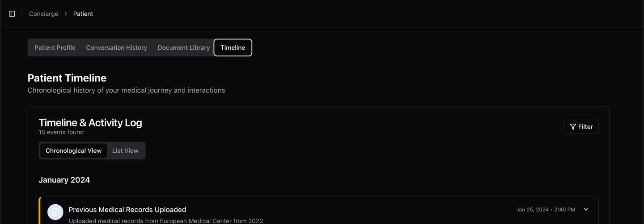Viewport: 644px width, 224px height.
Task: Toggle the sidebar panel icon
Action: (x=12, y=14)
